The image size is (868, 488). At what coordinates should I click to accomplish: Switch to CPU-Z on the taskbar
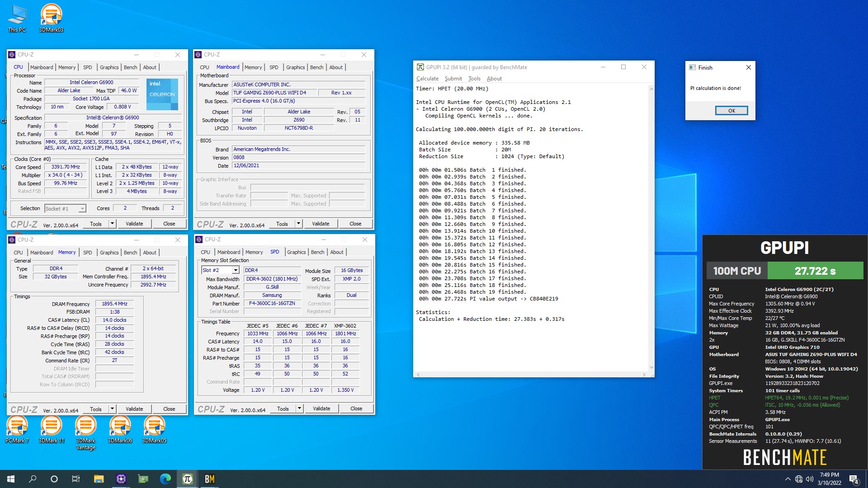click(x=121, y=479)
